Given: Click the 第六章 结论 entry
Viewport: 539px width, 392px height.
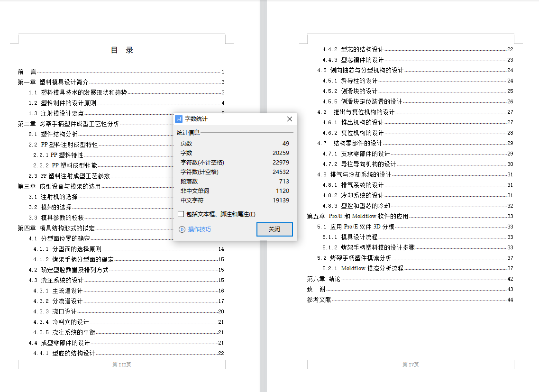Looking at the screenshot, I should (x=324, y=279).
